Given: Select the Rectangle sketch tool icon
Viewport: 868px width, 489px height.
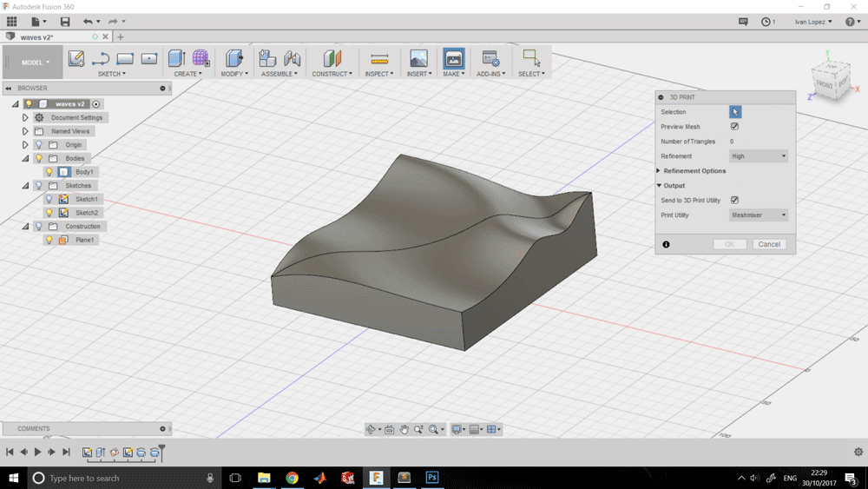Looking at the screenshot, I should tap(125, 58).
